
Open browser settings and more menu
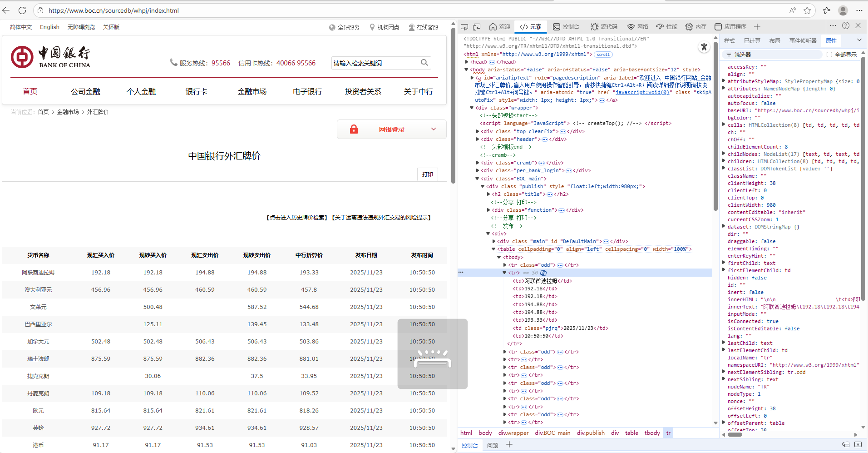859,10
